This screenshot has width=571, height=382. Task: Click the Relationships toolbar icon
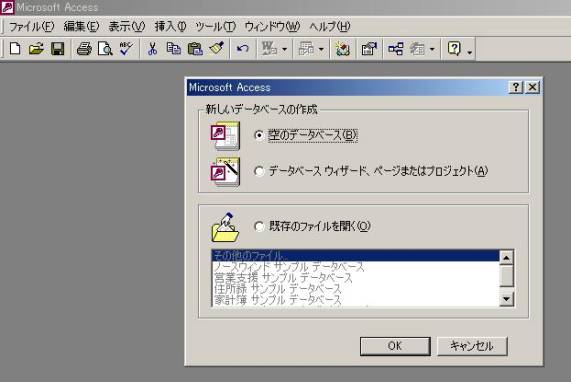pyautogui.click(x=395, y=48)
